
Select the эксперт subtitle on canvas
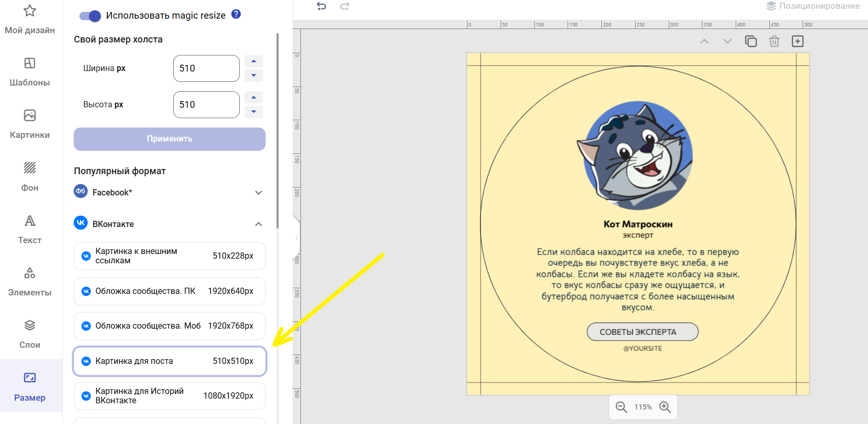click(x=638, y=235)
